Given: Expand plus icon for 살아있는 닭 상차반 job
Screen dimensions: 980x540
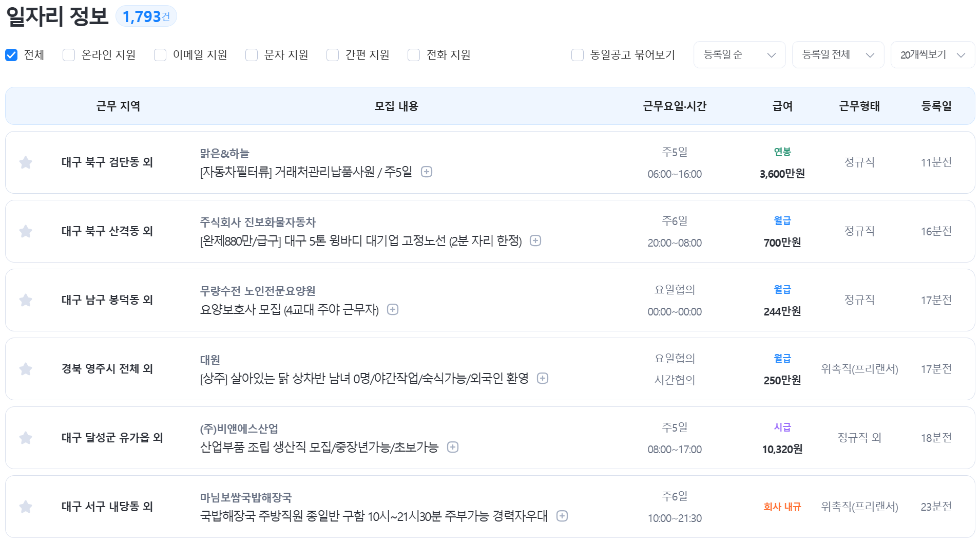Looking at the screenshot, I should tap(543, 378).
